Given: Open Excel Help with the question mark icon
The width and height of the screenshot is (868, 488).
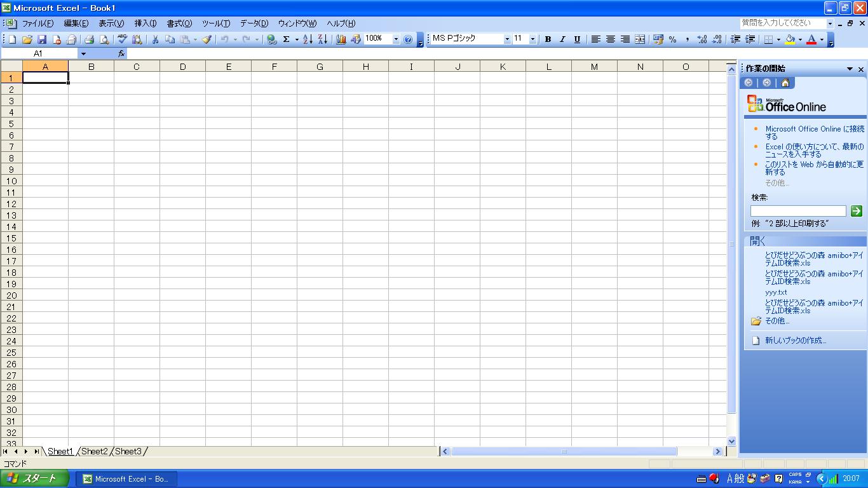Looking at the screenshot, I should (x=408, y=39).
